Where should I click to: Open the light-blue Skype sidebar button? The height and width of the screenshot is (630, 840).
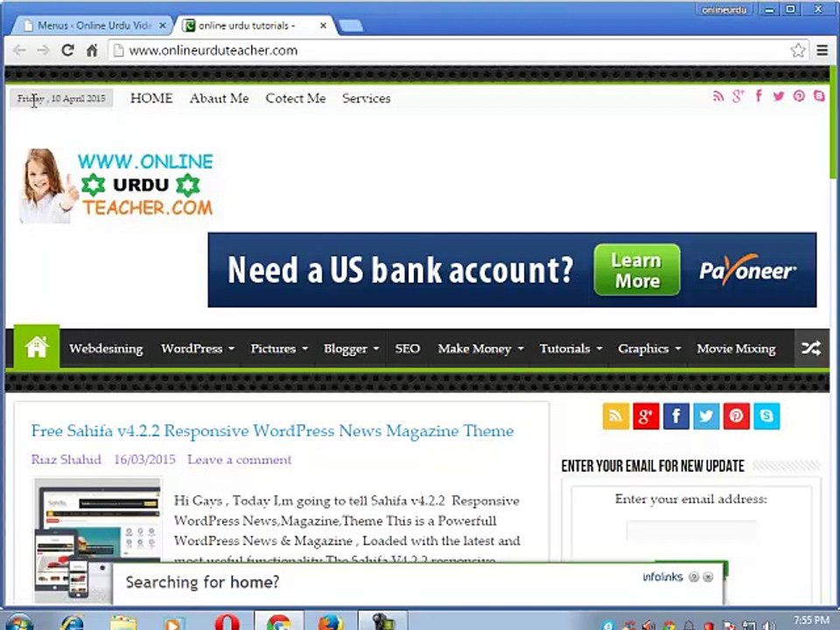766,416
